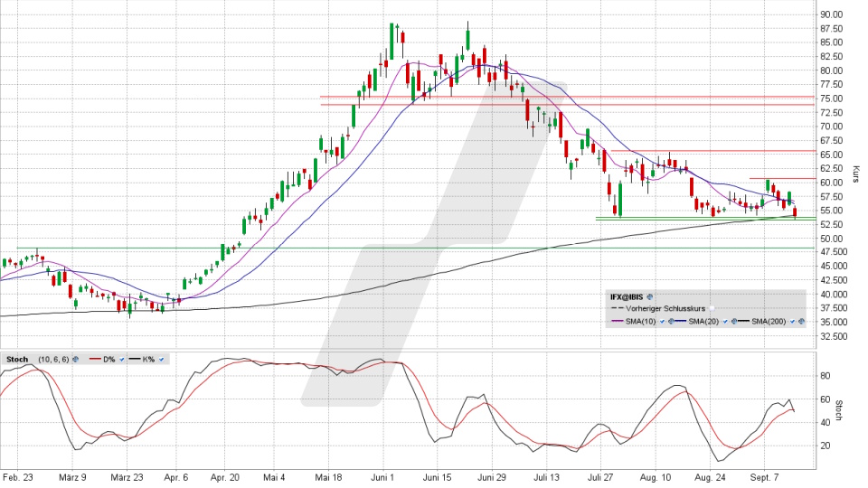Toggle the SMA(20) visibility checkbox
Image resolution: width=868 pixels, height=488 pixels.
(725, 322)
